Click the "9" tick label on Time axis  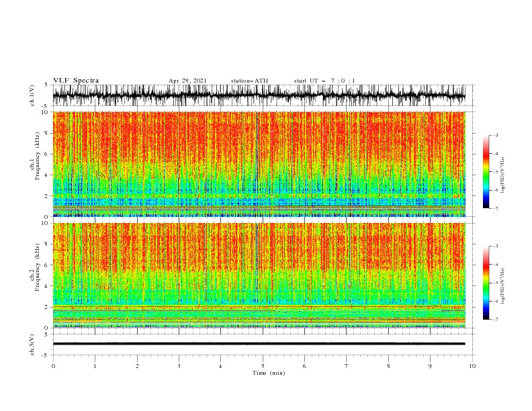[430, 366]
